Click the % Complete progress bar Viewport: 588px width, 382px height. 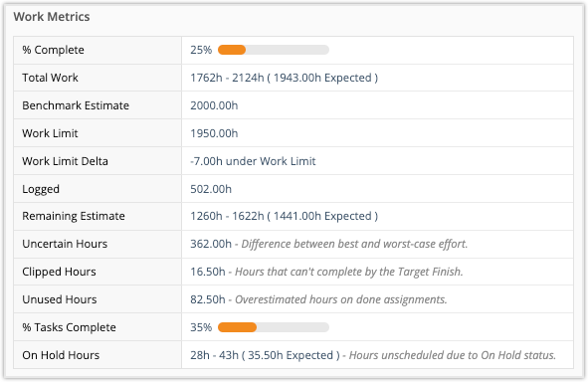pos(274,50)
